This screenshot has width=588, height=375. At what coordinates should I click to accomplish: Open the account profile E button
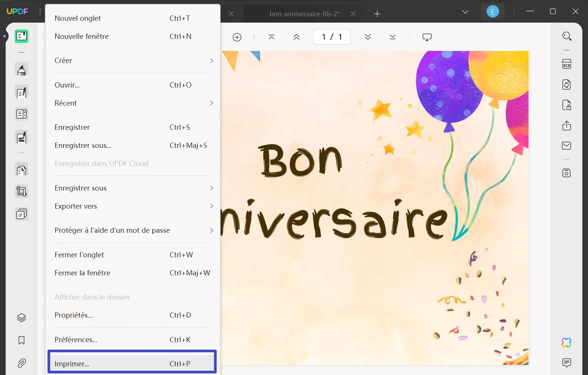[492, 11]
